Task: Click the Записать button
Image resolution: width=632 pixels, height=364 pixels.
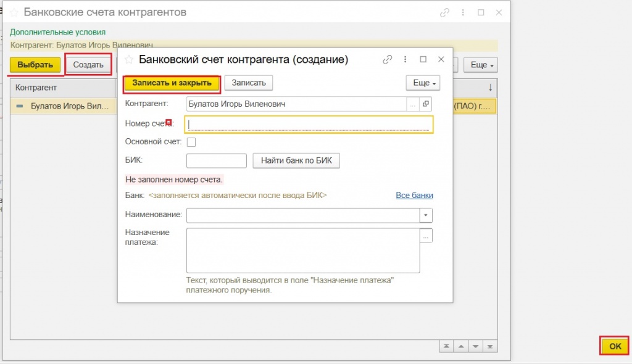Action: point(248,83)
